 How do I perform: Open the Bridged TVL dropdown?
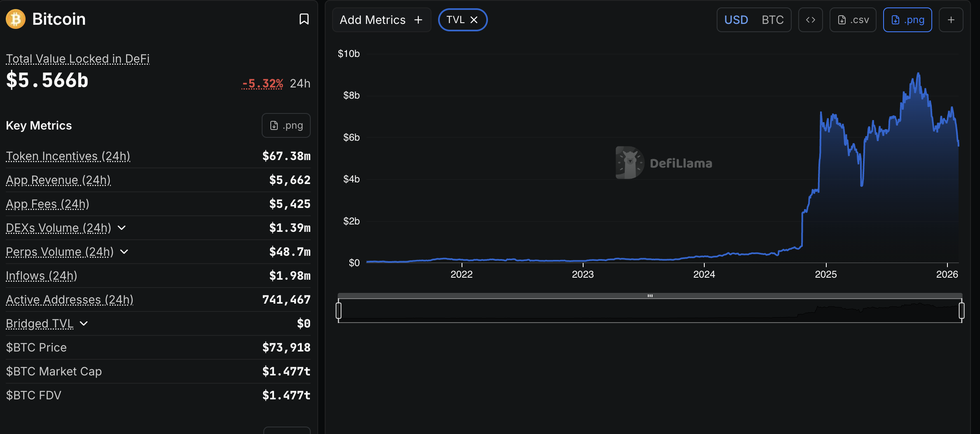[84, 324]
